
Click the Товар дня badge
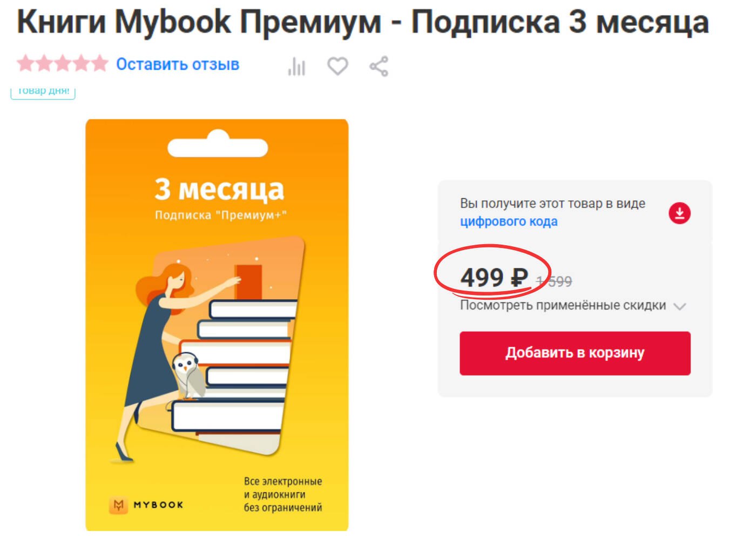coord(43,92)
